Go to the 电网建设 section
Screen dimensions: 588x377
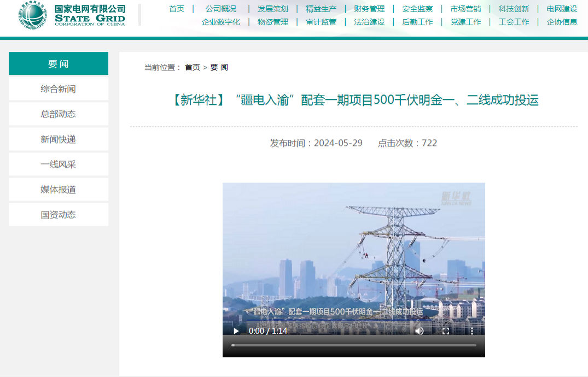click(562, 9)
